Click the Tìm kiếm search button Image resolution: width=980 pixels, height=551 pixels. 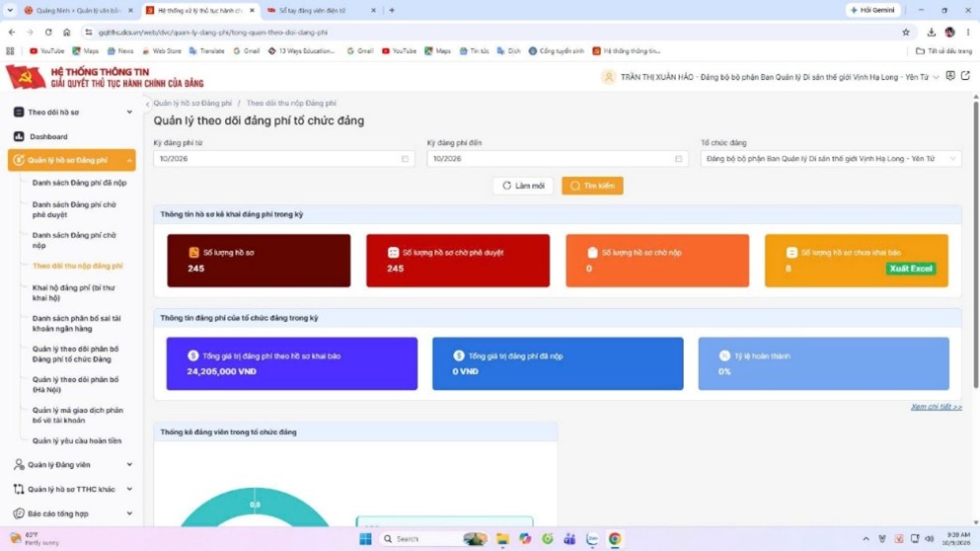coord(592,186)
